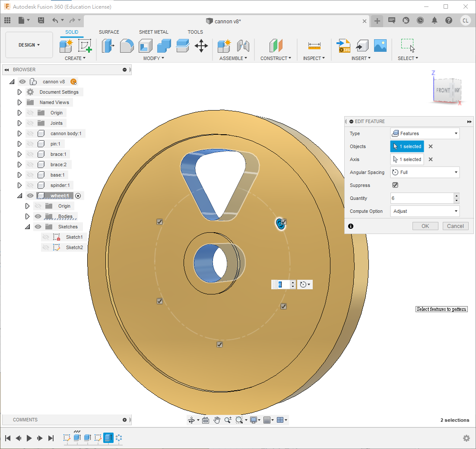This screenshot has width=476, height=449.
Task: Toggle visibility of wheel:1 component
Action: pos(30,196)
